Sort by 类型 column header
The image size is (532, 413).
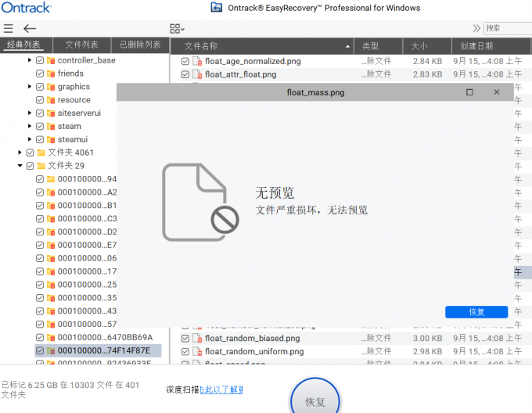(x=379, y=46)
